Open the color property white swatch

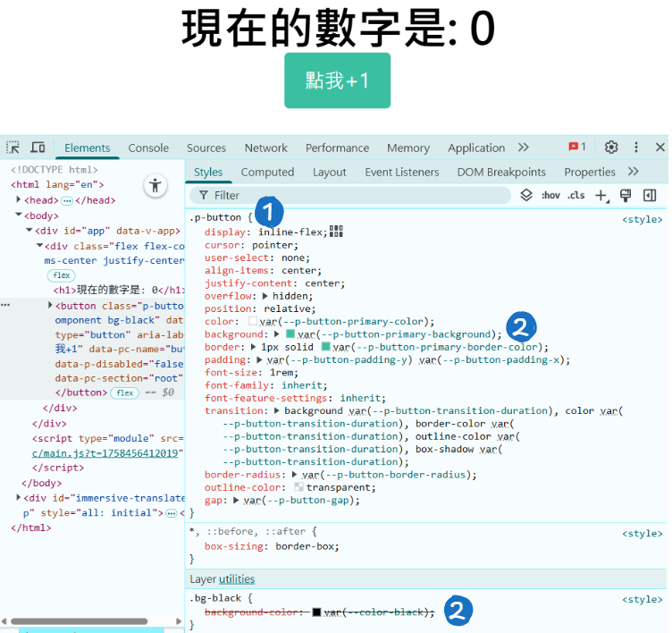[253, 321]
